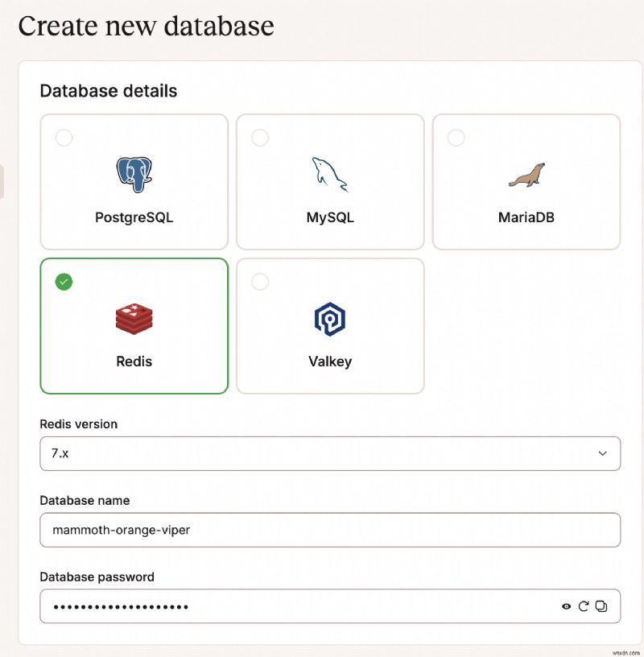644x657 pixels.
Task: Click the Database name label
Action: point(85,500)
